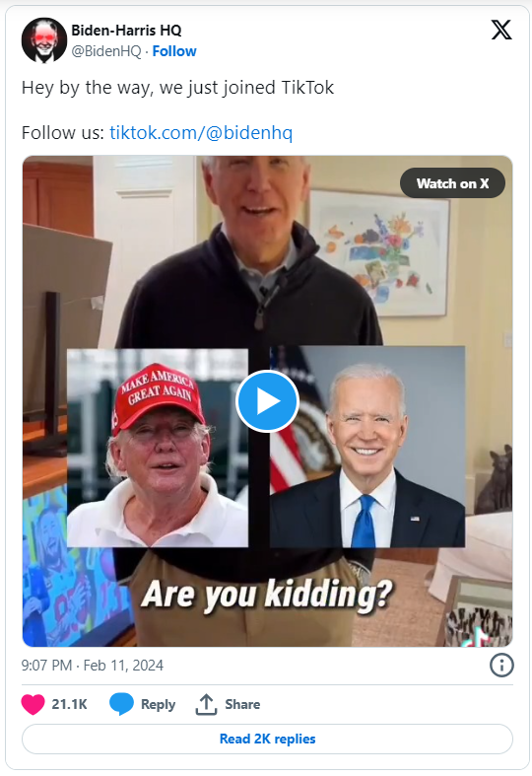This screenshot has height=776, width=532.
Task: Click the Biden-Harris HQ display name
Action: click(x=126, y=31)
